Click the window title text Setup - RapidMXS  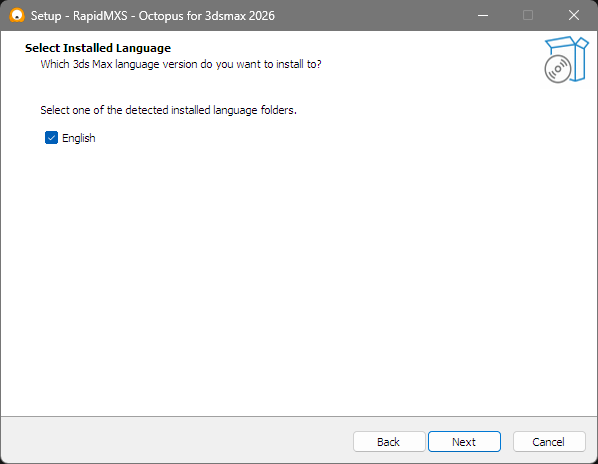(79, 16)
